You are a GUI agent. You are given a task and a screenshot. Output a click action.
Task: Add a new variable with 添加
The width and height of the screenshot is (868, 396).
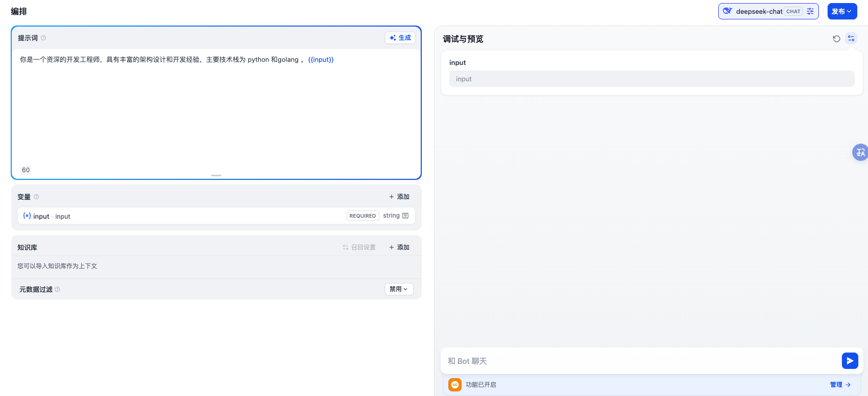pyautogui.click(x=399, y=197)
